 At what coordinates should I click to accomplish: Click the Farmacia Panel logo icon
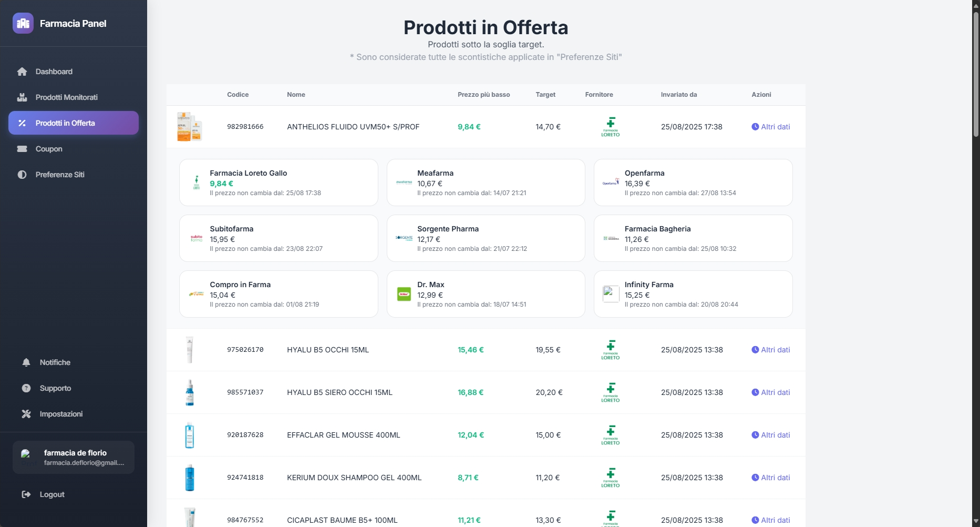coord(23,23)
